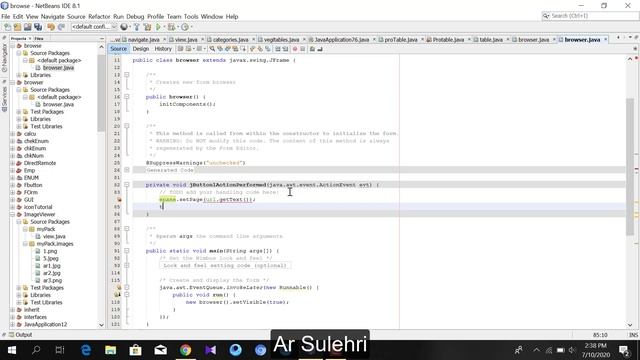
Task: Close the active browser.java tab
Action: (x=606, y=40)
